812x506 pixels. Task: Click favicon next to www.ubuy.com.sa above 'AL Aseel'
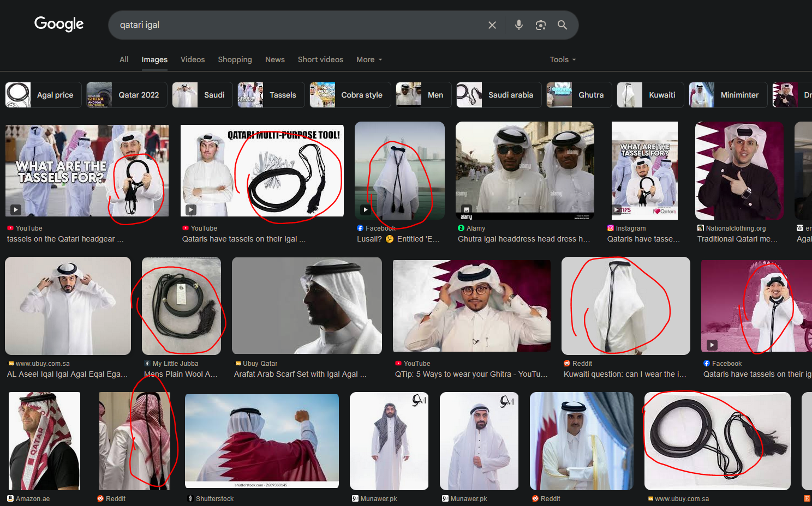(10, 364)
